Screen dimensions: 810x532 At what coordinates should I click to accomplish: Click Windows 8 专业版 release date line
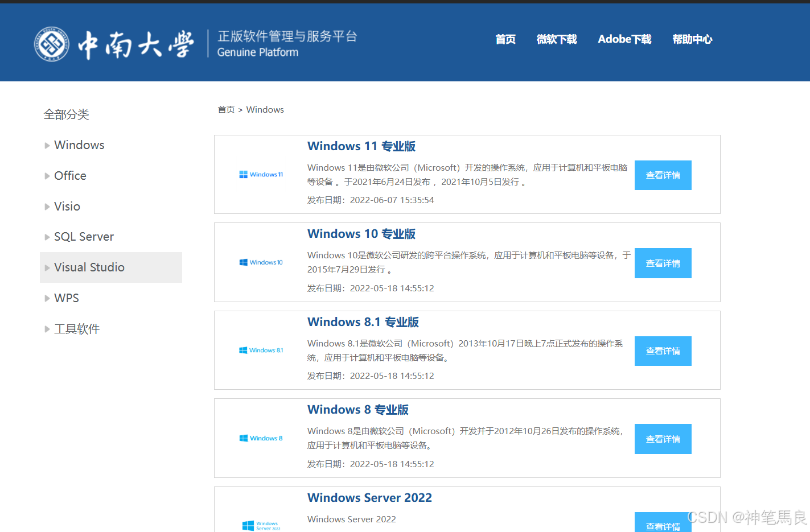(x=371, y=464)
